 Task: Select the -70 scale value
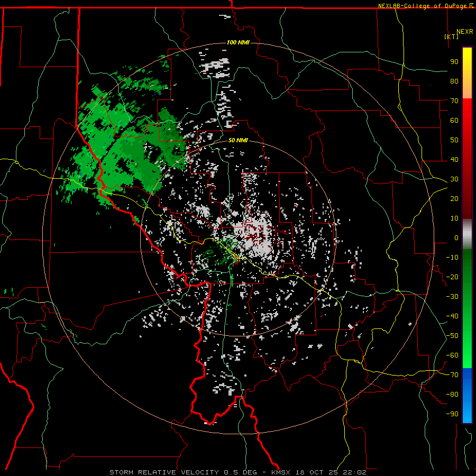[452, 375]
